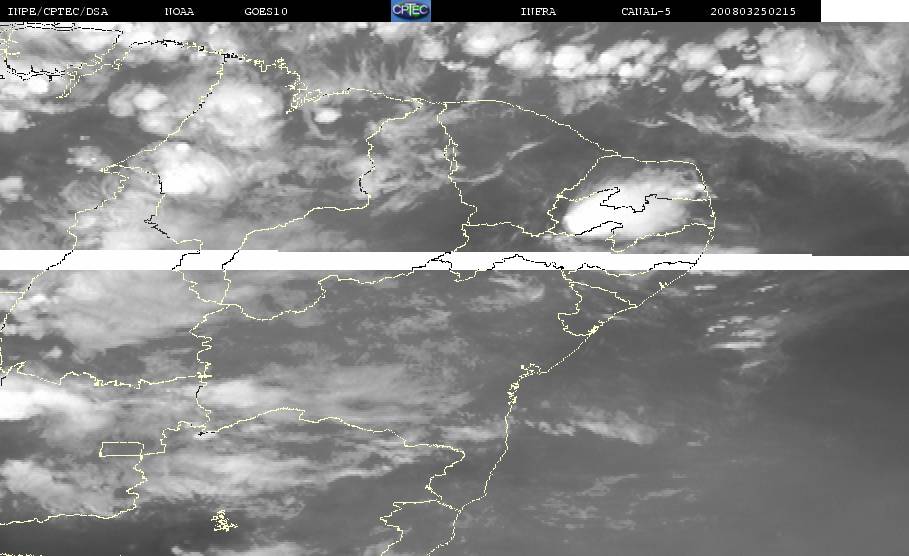Image resolution: width=909 pixels, height=556 pixels.
Task: Click the black space between NOAA and GOES10
Action: point(220,11)
